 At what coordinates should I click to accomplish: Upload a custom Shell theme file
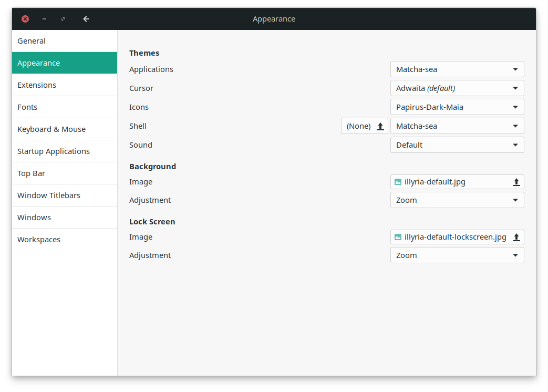[x=380, y=126]
